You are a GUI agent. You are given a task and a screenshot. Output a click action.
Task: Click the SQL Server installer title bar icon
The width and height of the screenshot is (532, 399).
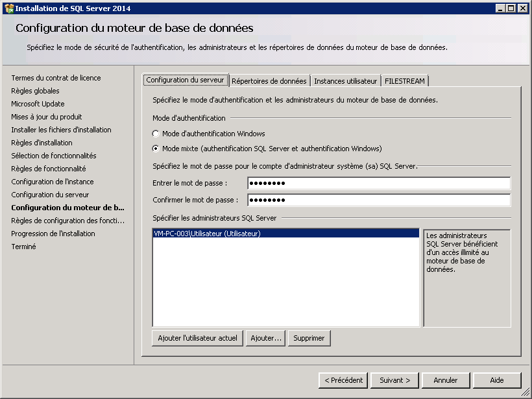[8, 8]
